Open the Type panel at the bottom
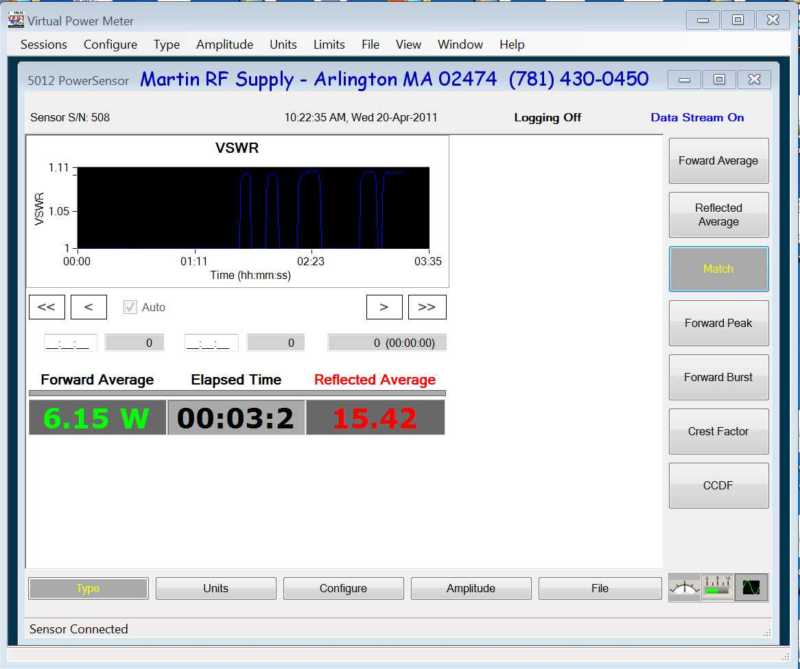 tap(88, 588)
